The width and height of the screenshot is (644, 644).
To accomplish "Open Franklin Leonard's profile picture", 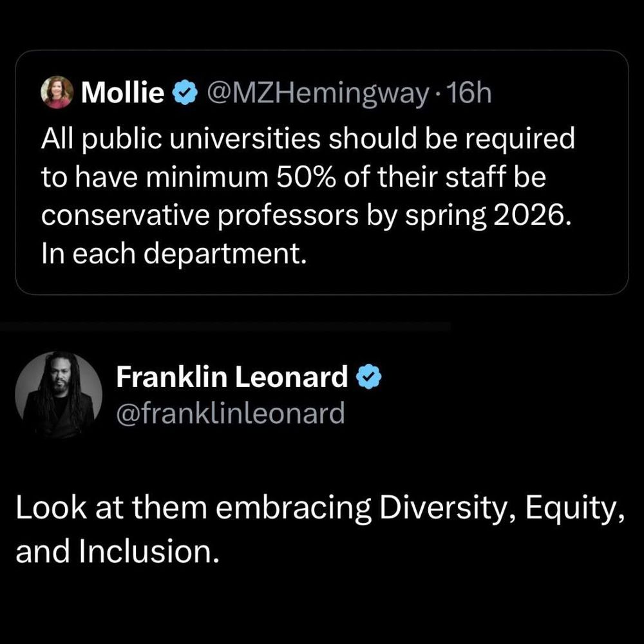I will 59,393.
